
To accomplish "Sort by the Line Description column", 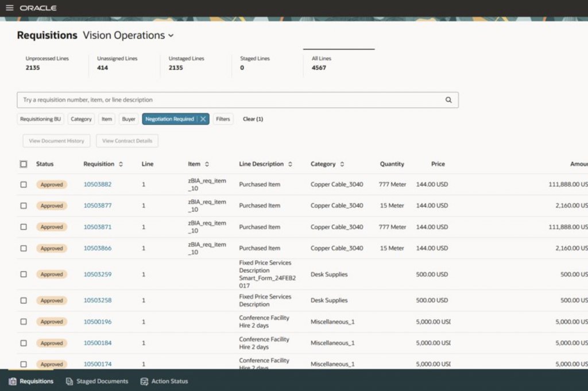I will point(290,164).
